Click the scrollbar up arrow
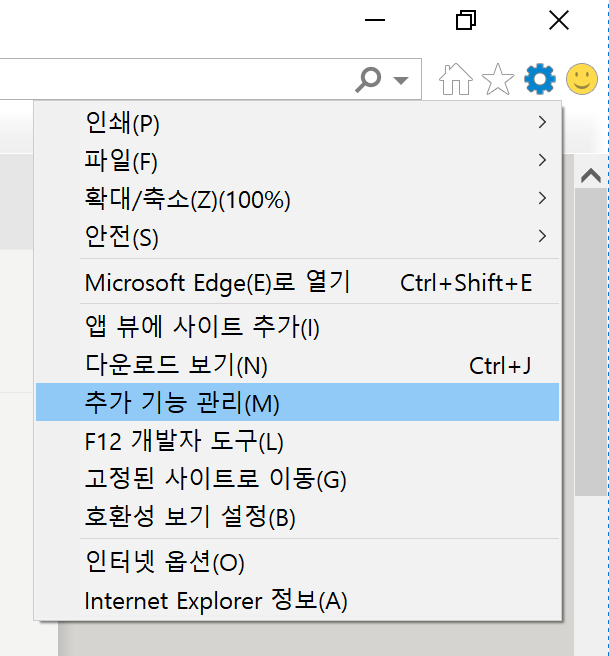This screenshot has width=609, height=656. click(x=591, y=175)
